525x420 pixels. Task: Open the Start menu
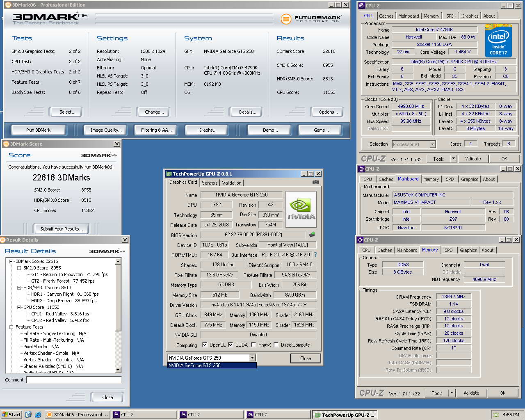pyautogui.click(x=11, y=415)
